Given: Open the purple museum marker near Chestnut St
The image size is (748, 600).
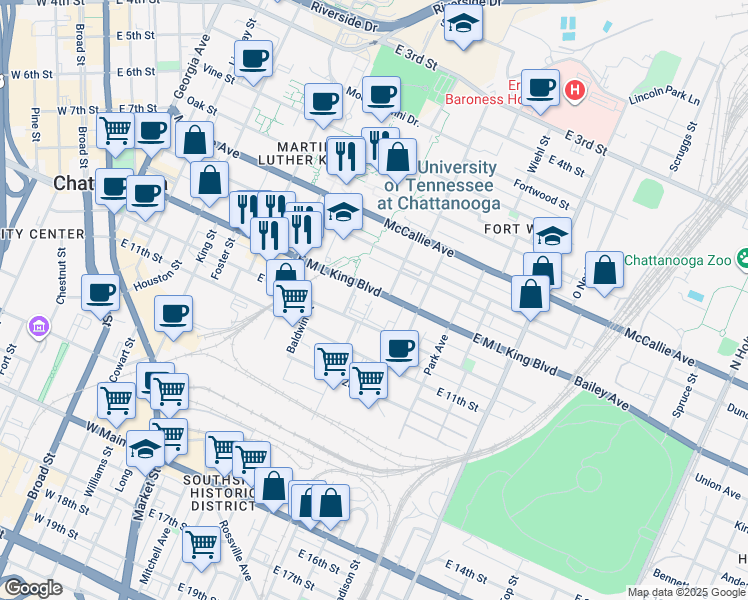Looking at the screenshot, I should coord(39,326).
